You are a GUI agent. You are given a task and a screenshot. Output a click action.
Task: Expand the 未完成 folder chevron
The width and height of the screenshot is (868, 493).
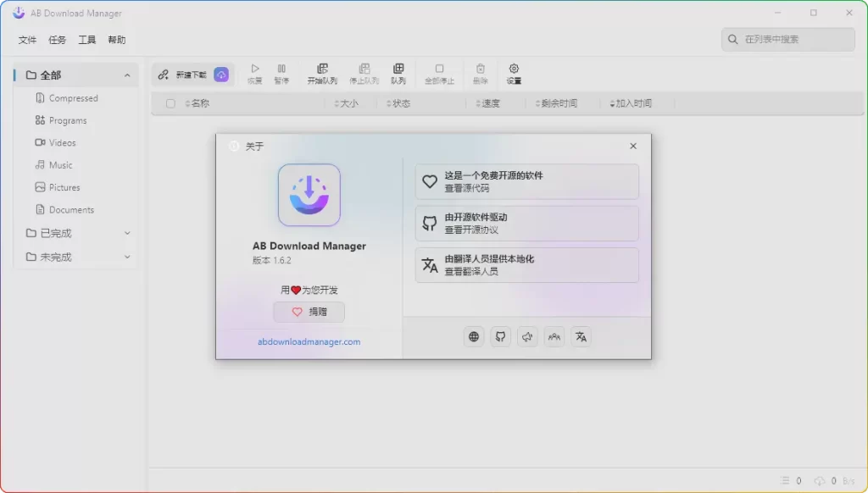(127, 258)
